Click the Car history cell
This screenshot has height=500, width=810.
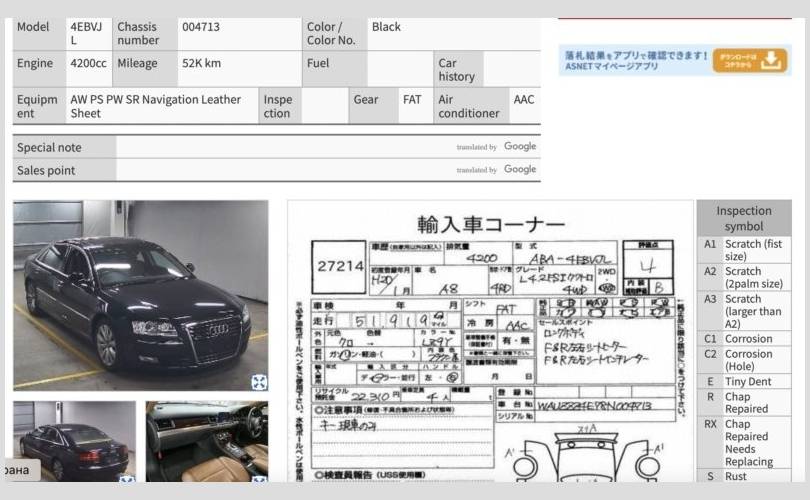pyautogui.click(x=457, y=69)
